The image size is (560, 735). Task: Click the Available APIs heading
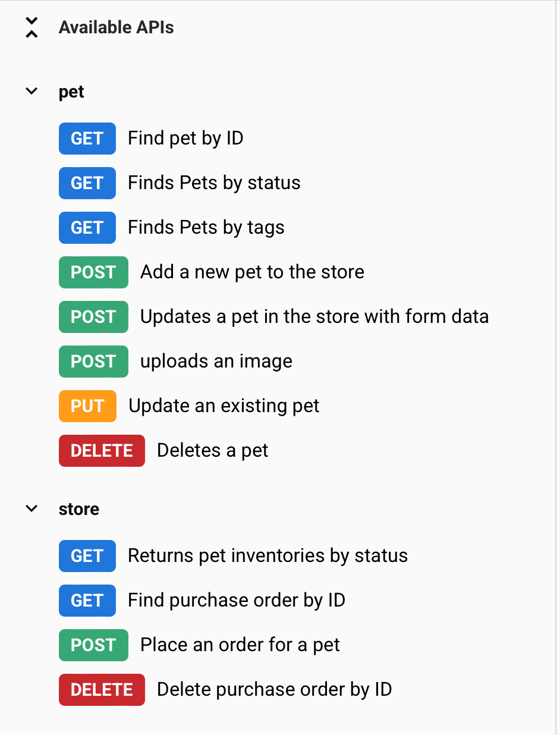[115, 27]
